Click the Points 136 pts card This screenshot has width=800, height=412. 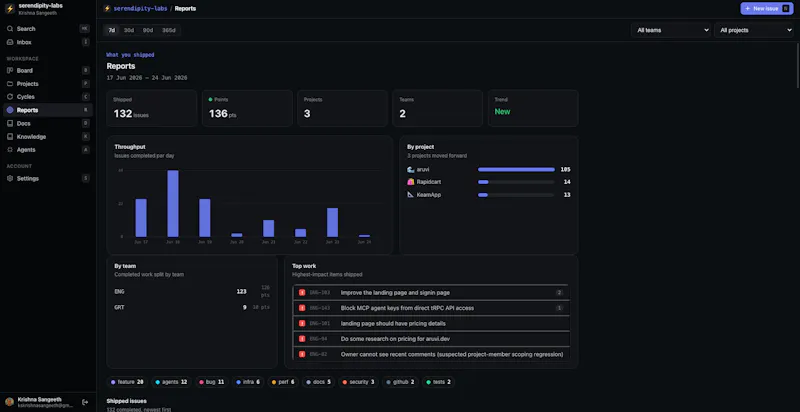coord(247,108)
